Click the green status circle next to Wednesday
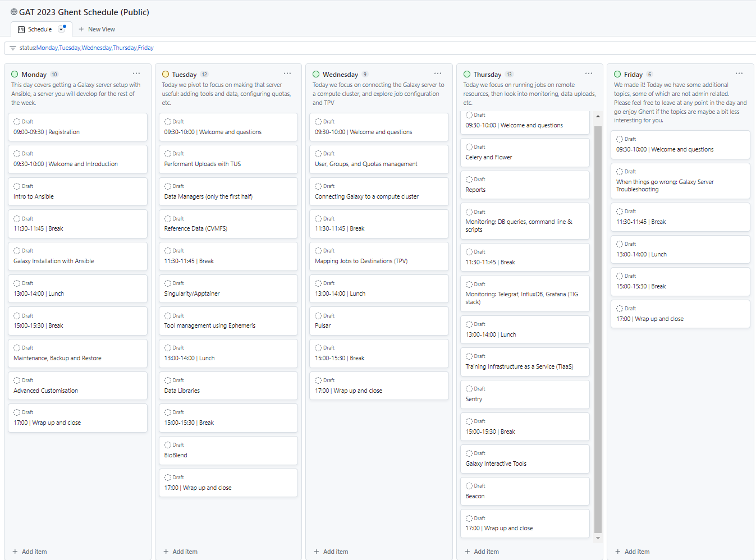Screen dimensions: 756x560 (x=316, y=74)
